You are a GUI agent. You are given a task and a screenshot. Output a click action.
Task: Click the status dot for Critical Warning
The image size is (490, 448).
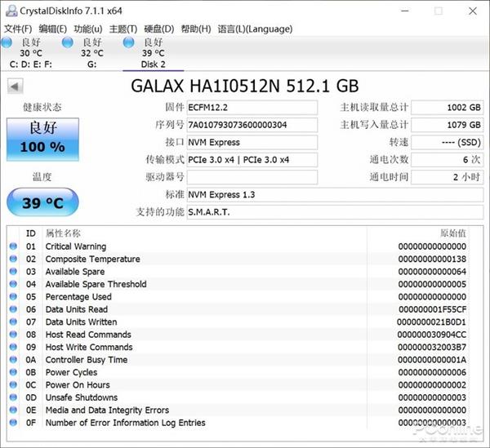point(13,246)
